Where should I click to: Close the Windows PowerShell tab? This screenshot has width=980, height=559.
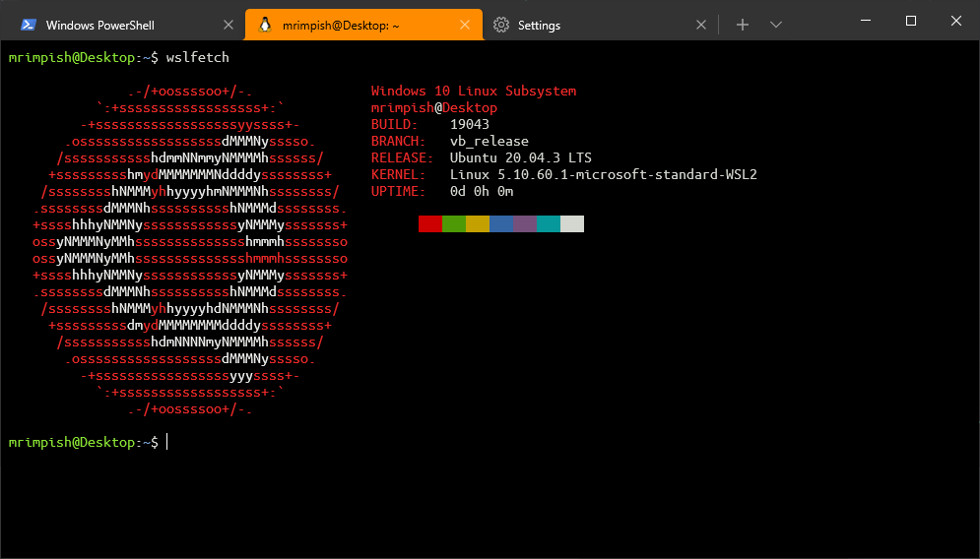(229, 25)
